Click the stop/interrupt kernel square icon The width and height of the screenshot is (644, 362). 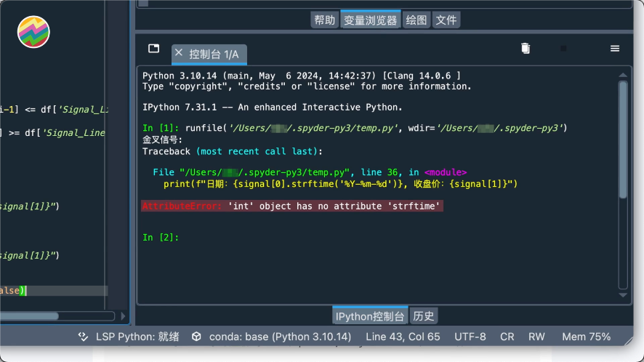563,49
